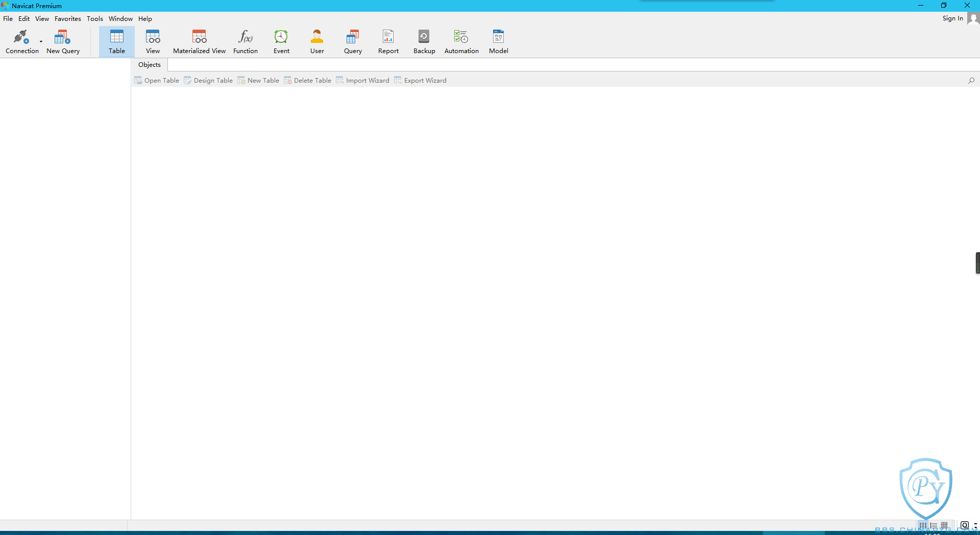Open the Favorites menu

tap(68, 18)
